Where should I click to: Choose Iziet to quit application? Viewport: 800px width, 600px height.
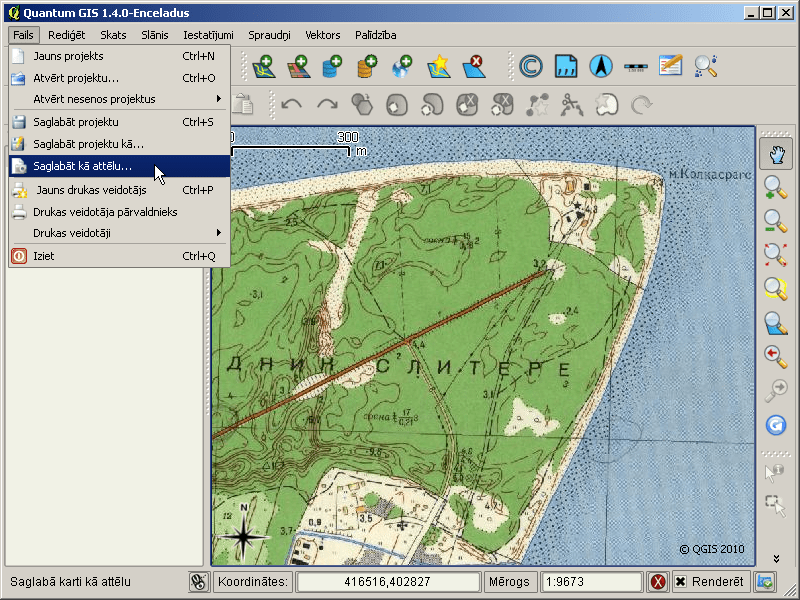pos(119,256)
